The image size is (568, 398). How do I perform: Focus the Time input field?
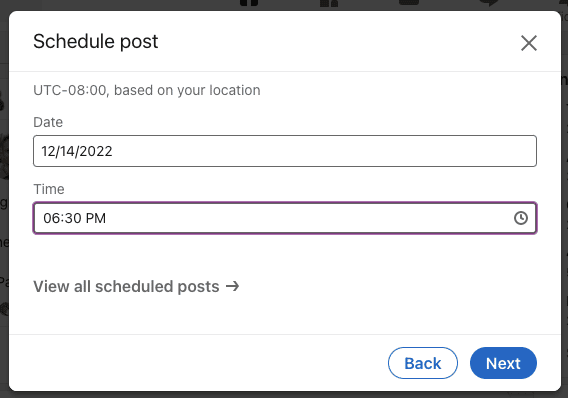pyautogui.click(x=285, y=218)
